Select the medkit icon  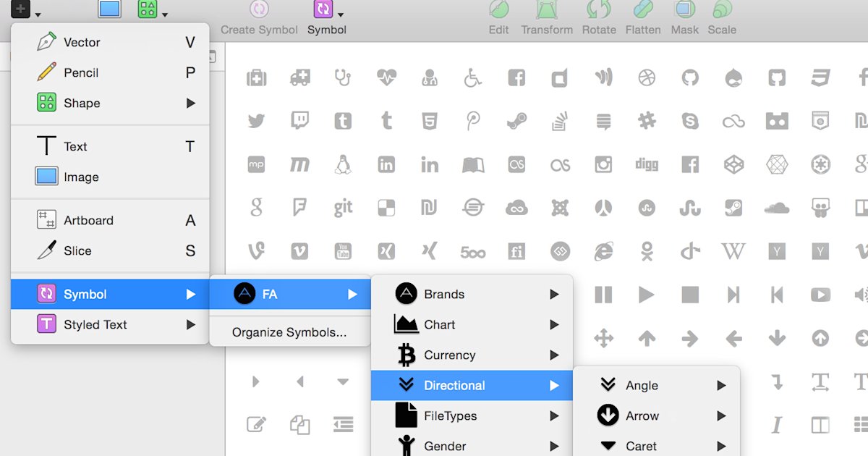click(x=256, y=77)
